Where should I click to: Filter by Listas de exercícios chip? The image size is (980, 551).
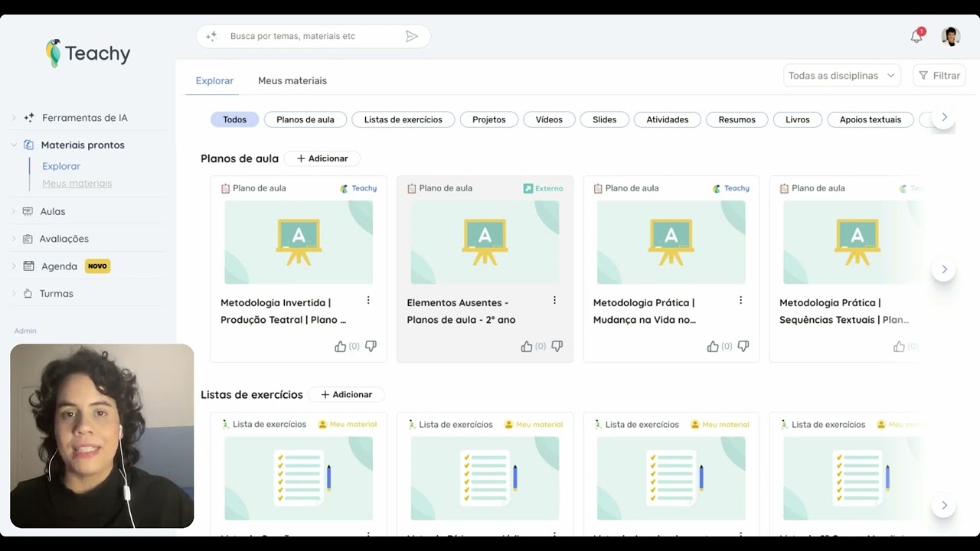tap(403, 119)
